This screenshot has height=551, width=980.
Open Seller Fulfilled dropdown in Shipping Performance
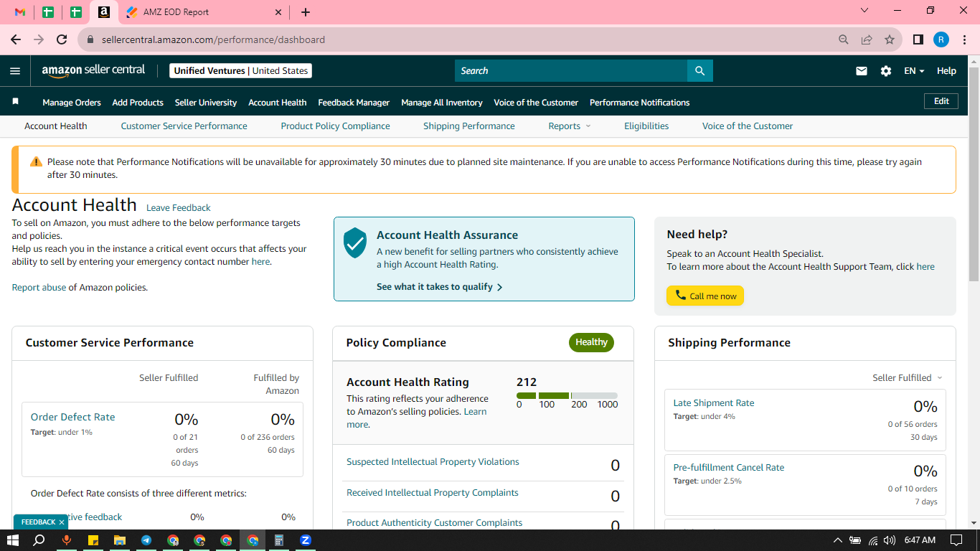(x=908, y=377)
